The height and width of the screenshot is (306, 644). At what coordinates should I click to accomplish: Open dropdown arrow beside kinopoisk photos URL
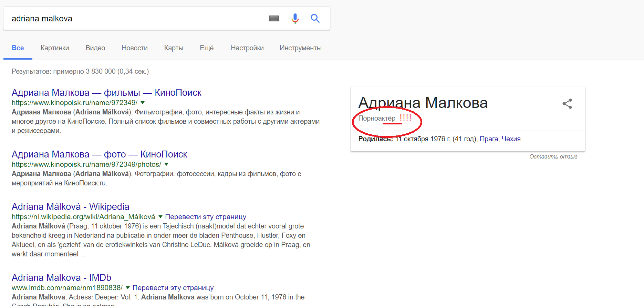(166, 164)
